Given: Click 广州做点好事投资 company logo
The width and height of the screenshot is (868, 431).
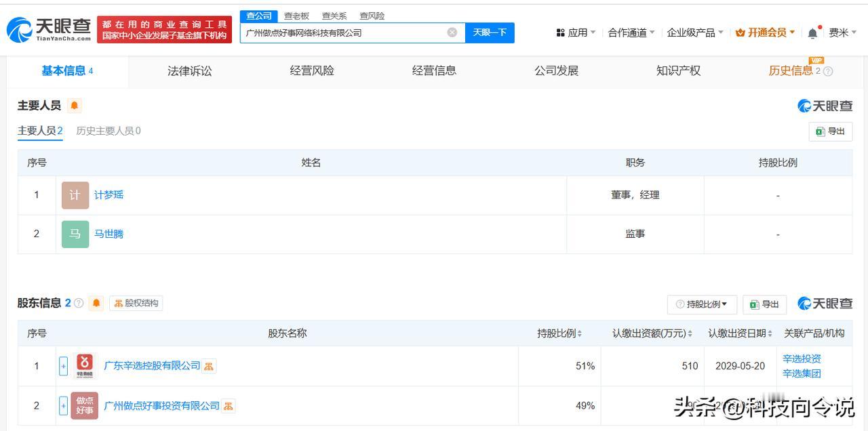Looking at the screenshot, I should tap(85, 405).
